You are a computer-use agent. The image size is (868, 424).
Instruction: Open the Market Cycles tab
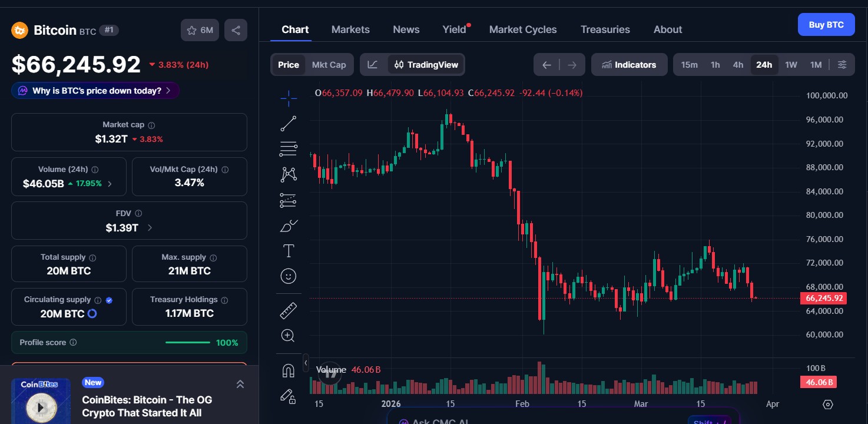pyautogui.click(x=523, y=29)
